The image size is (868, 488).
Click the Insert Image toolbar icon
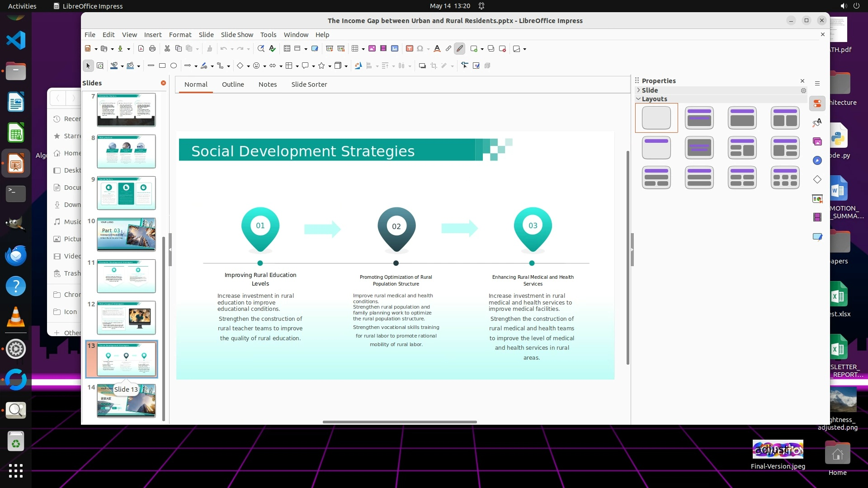[372, 49]
